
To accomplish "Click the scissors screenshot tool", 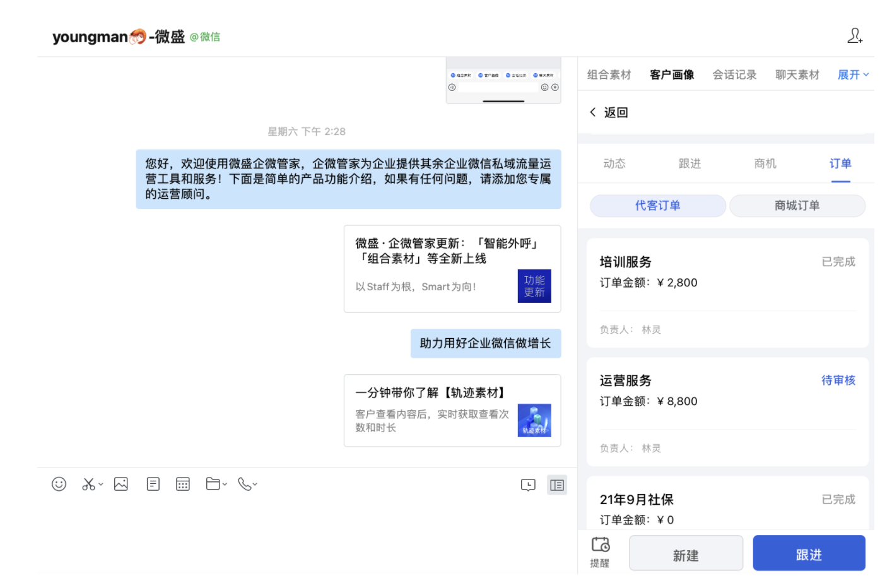I will click(x=88, y=484).
